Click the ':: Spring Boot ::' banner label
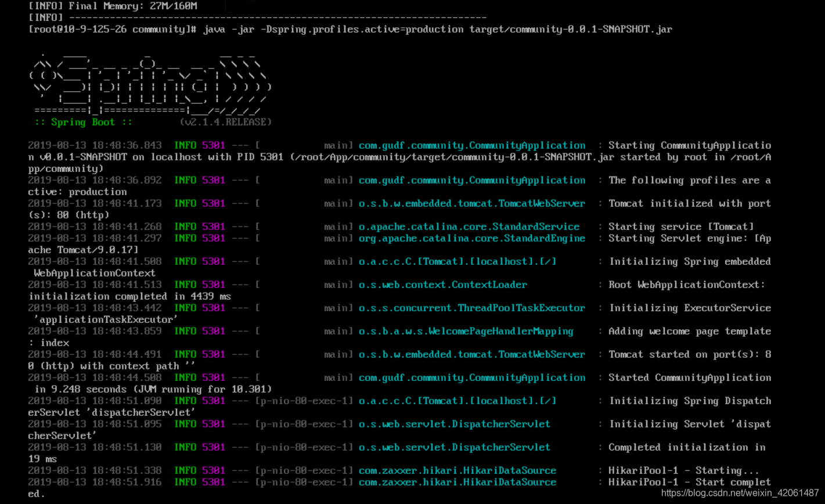The width and height of the screenshot is (825, 504). [x=84, y=123]
